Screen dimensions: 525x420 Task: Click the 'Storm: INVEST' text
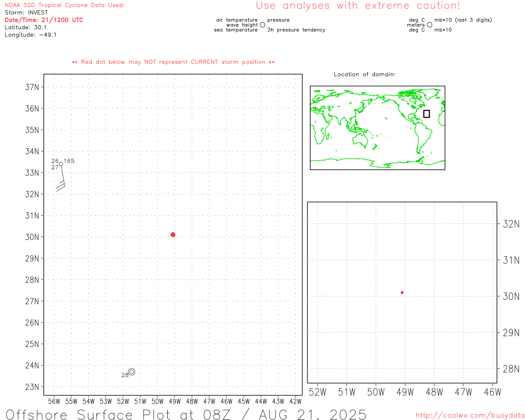coord(26,12)
